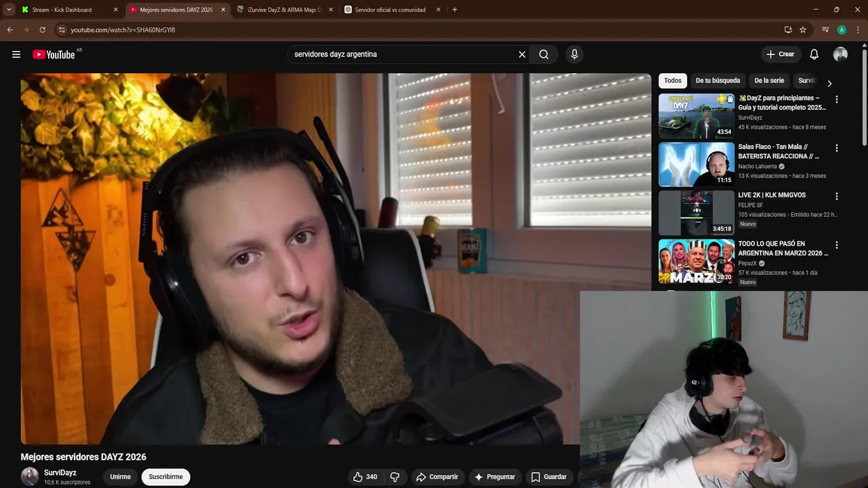Image resolution: width=868 pixels, height=488 pixels.
Task: Click the magnifier search button
Action: (544, 54)
